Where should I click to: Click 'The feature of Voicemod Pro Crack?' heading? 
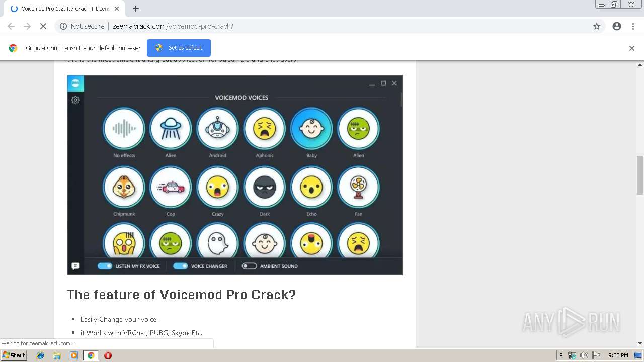point(181,294)
